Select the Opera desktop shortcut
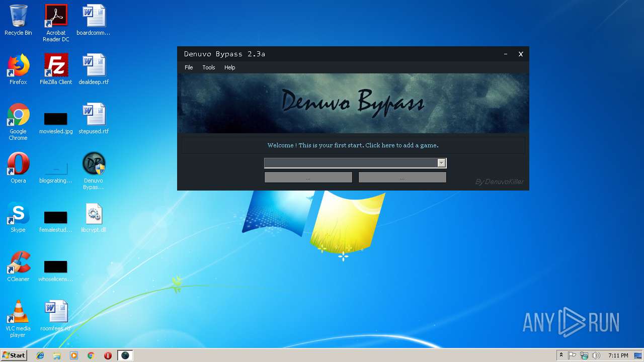Viewport: 644px width, 362px height. (x=18, y=168)
